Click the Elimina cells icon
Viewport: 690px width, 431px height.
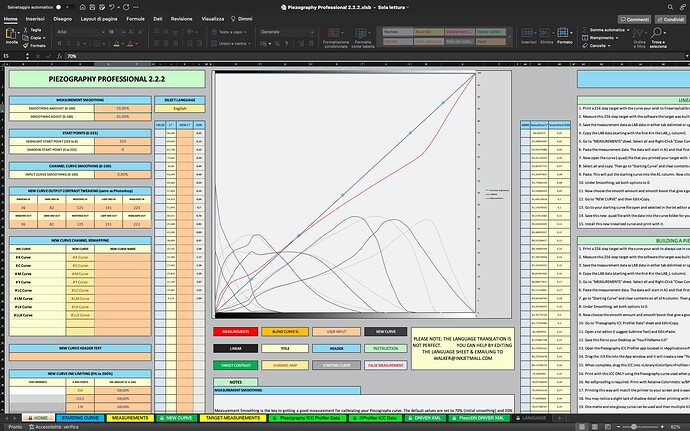point(545,33)
